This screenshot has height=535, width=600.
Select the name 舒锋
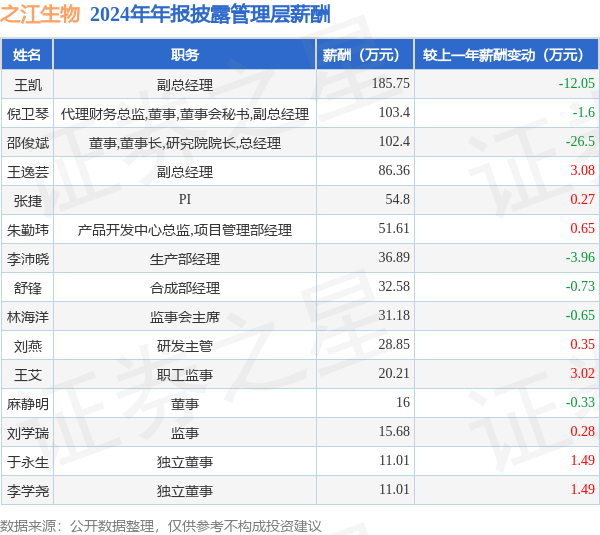coord(28,288)
